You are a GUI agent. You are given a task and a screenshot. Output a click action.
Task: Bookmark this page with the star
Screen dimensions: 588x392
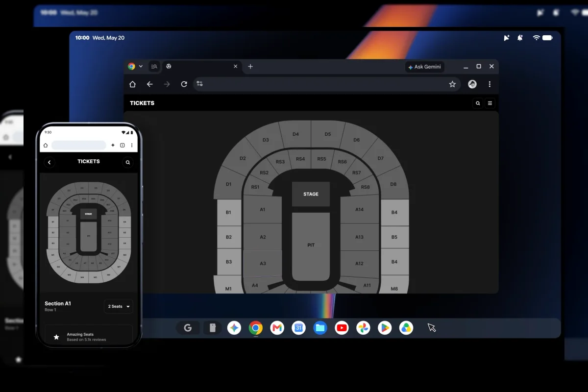click(x=452, y=84)
